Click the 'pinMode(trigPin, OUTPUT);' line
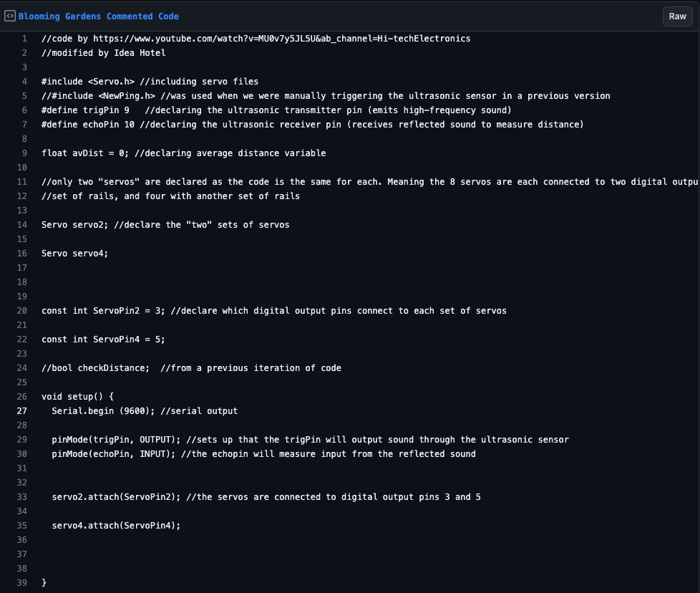Viewport: 700px width, 593px height. click(x=310, y=440)
